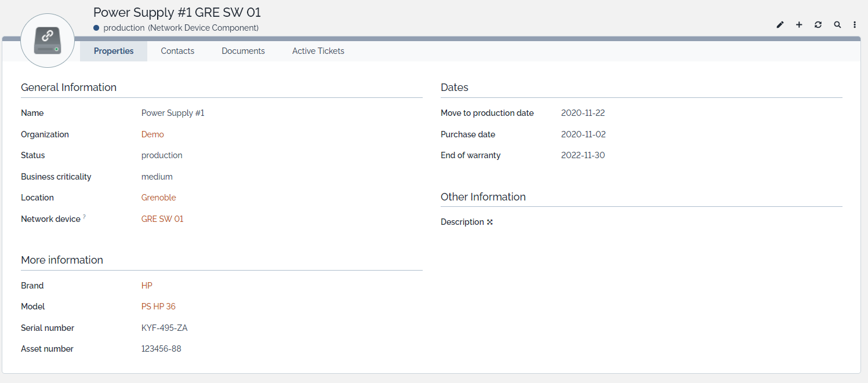Go to the Active Tickets tab

click(x=318, y=51)
